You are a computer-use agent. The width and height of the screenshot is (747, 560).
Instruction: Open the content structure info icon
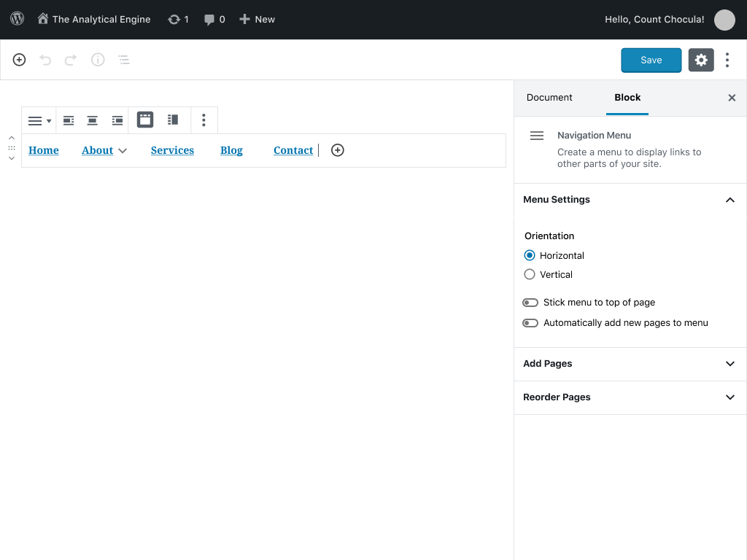[98, 60]
